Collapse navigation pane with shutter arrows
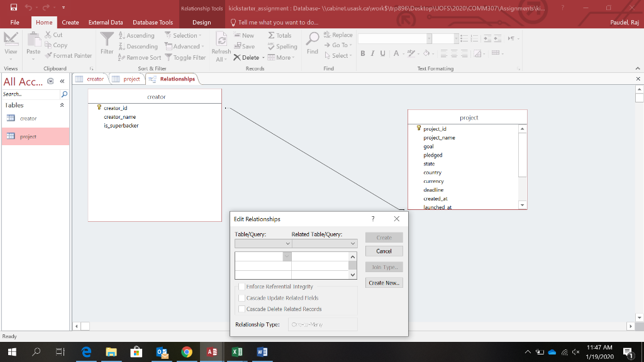This screenshot has width=644, height=362. 62,81
